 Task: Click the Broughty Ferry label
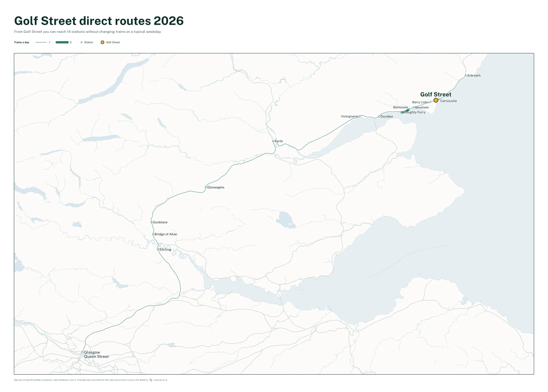click(414, 112)
